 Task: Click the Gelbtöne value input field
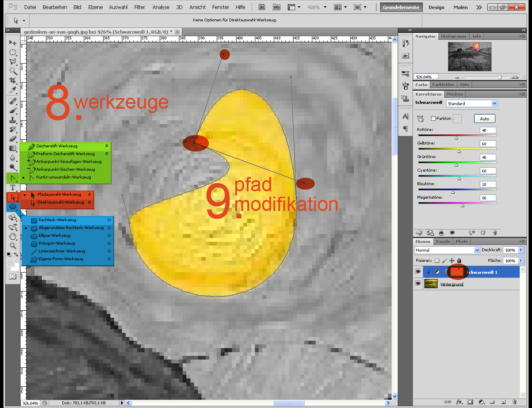pos(488,144)
